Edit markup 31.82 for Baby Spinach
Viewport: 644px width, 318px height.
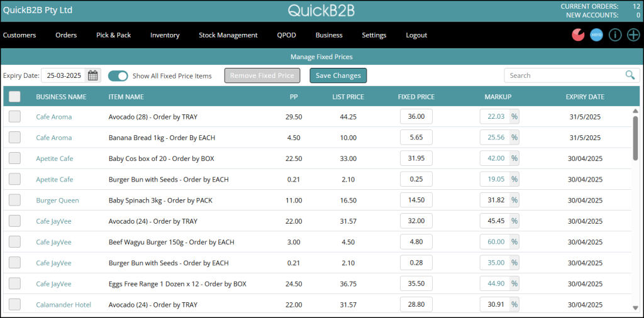tap(495, 200)
